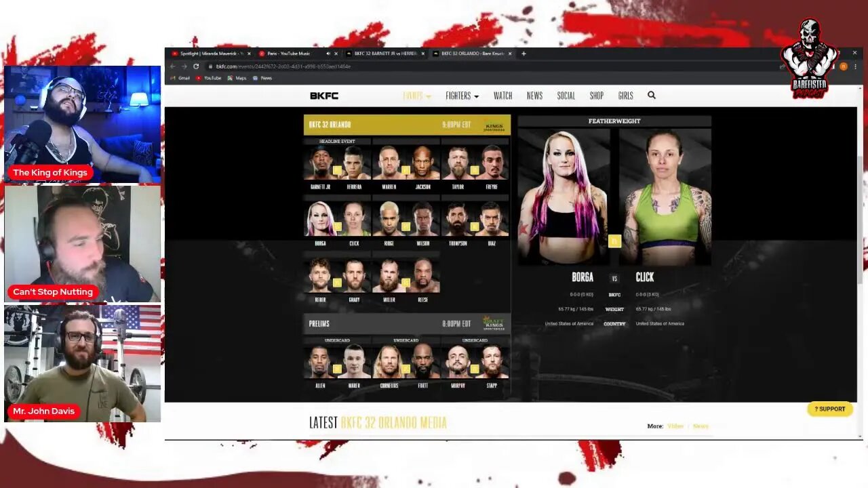
Task: Expand the FIGHTERS dropdown menu
Action: pyautogui.click(x=462, y=96)
